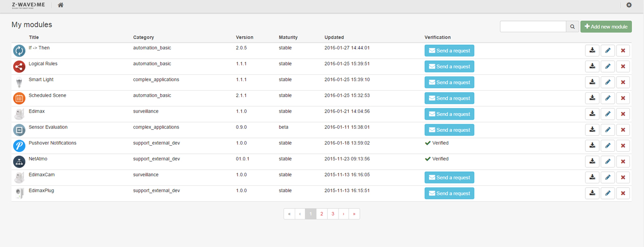Jump to last page of modules
This screenshot has width=644, height=247.
(x=354, y=214)
